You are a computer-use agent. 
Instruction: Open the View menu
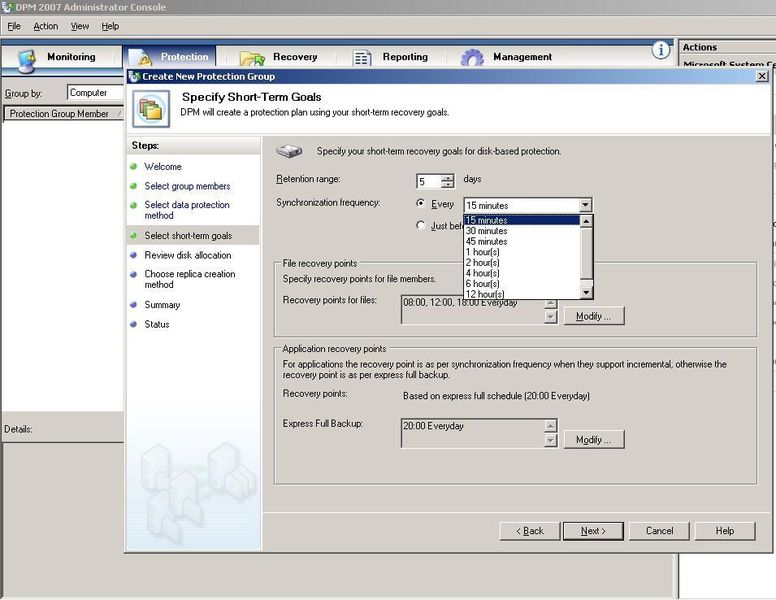pos(80,26)
